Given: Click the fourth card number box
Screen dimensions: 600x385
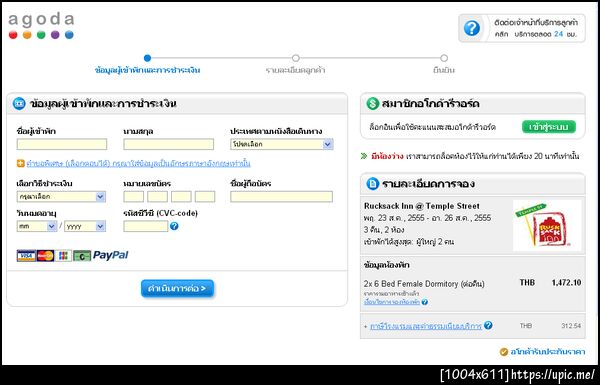Looking at the screenshot, I should (x=205, y=197).
